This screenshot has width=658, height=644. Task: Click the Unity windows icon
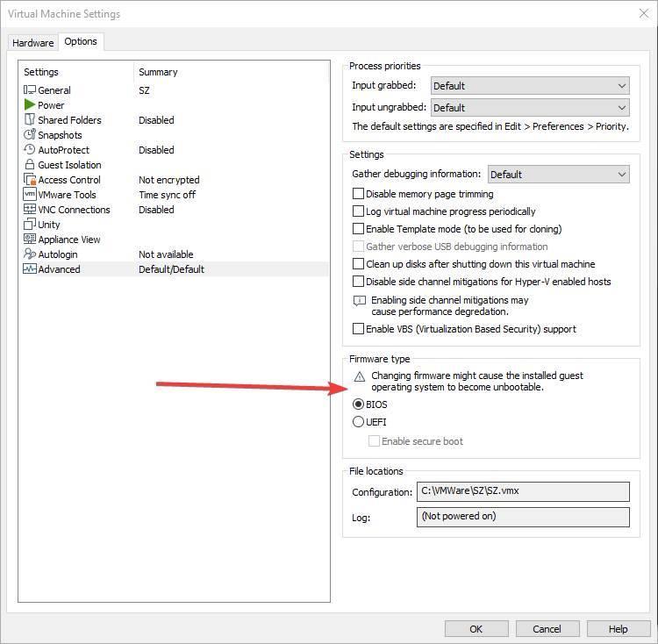29,224
